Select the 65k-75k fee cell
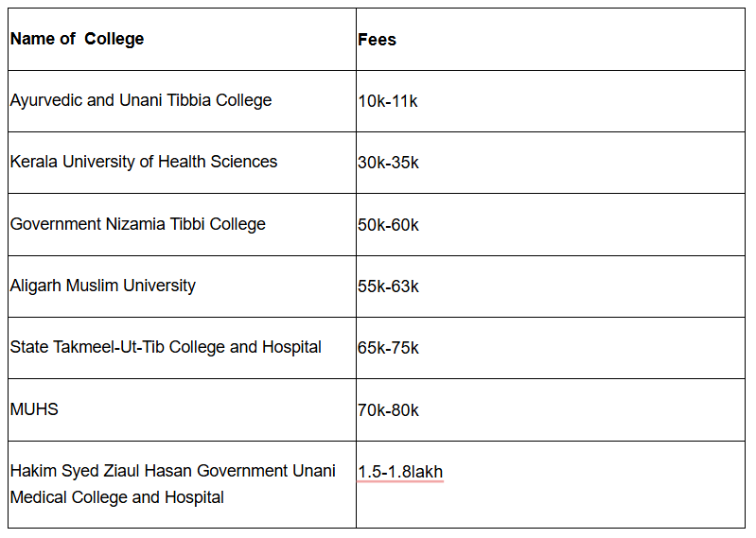Screen dimensions: 756x538 click(x=388, y=348)
